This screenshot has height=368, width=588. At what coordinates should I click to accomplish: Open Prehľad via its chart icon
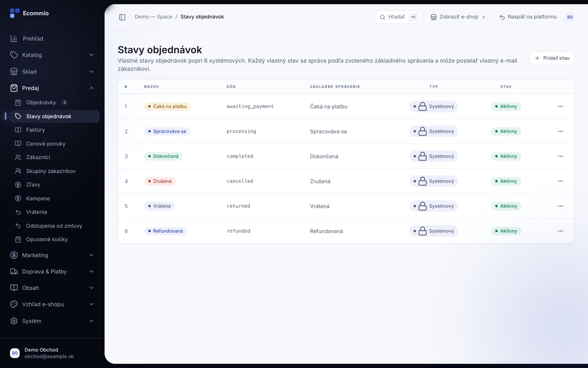(x=14, y=38)
